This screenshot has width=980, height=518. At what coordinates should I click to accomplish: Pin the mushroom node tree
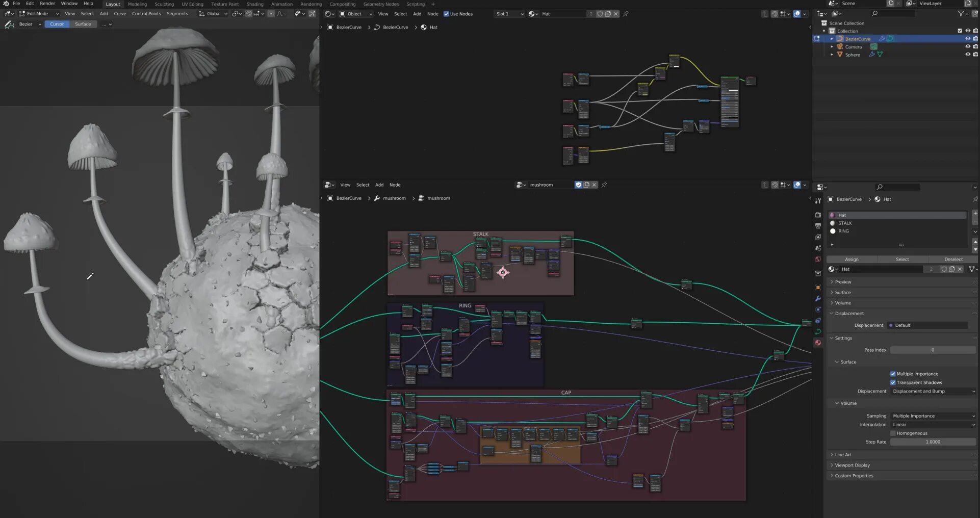pos(604,185)
